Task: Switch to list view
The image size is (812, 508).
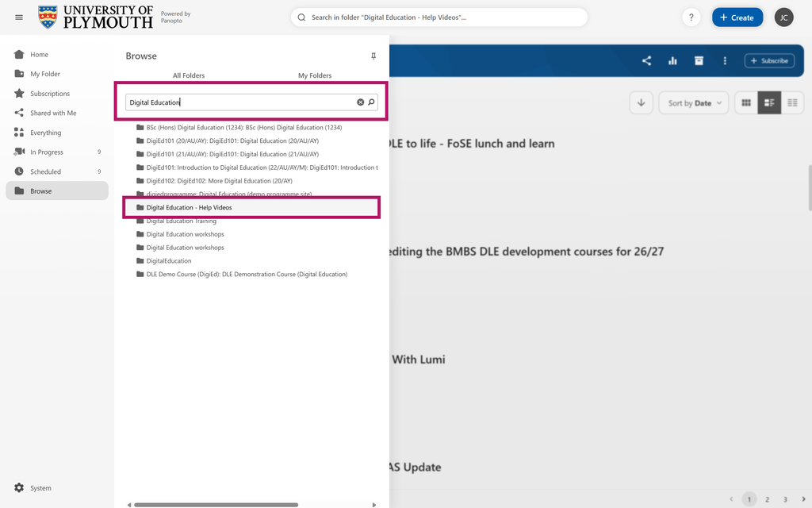Action: coord(792,102)
